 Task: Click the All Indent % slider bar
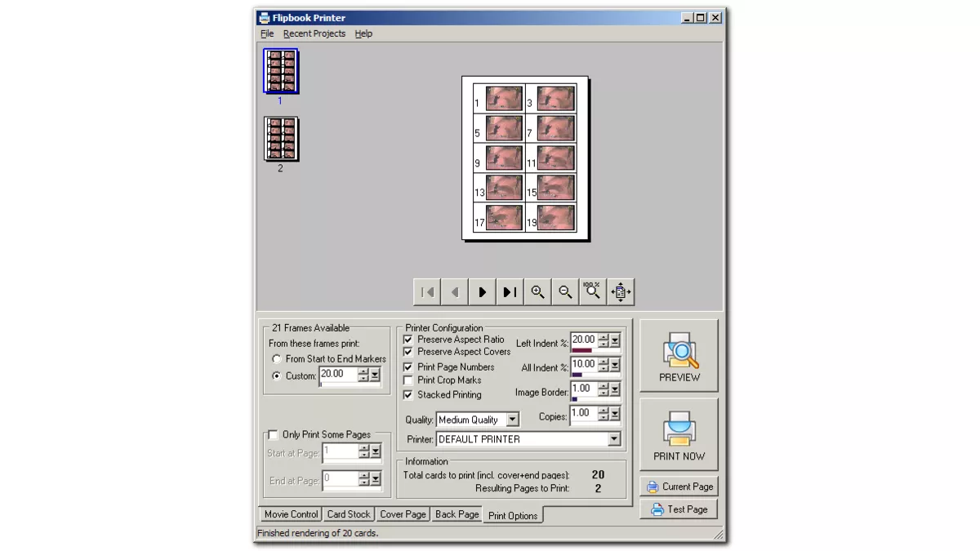point(595,375)
